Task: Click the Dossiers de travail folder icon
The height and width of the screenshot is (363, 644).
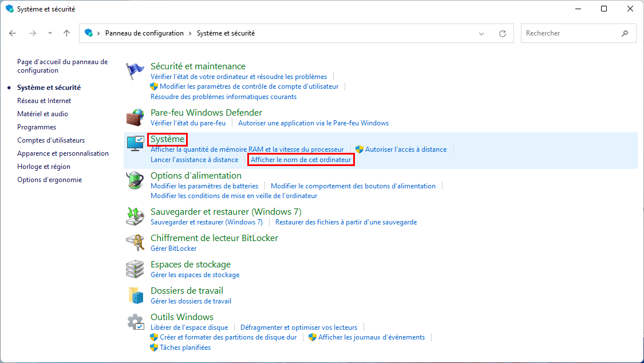Action: (135, 295)
